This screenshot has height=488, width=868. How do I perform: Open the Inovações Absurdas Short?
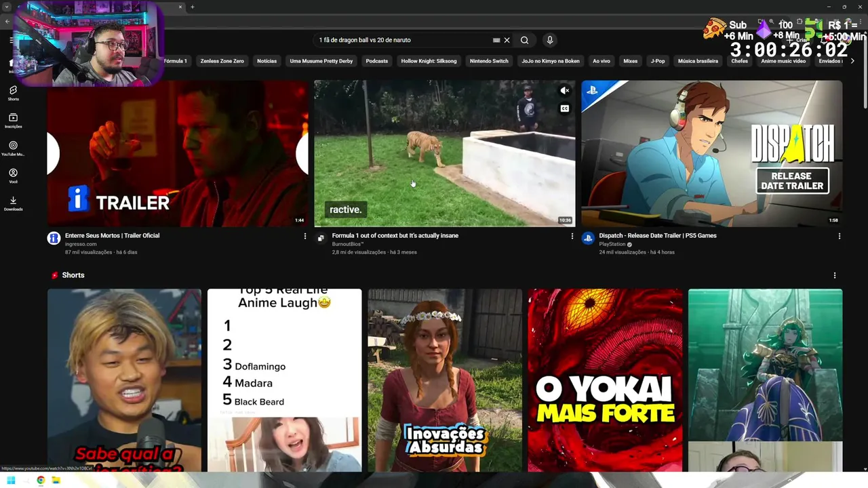(x=445, y=380)
